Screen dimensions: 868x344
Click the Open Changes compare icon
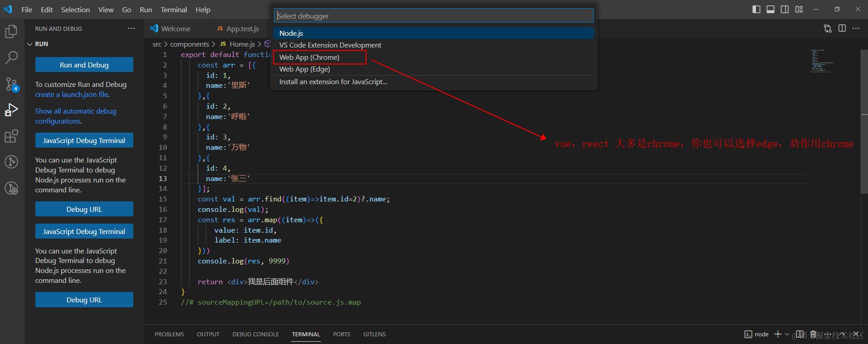click(x=828, y=29)
